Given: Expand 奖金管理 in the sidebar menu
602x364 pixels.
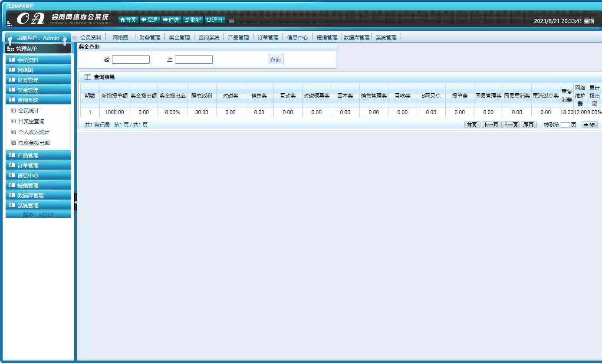Looking at the screenshot, I should (38, 90).
